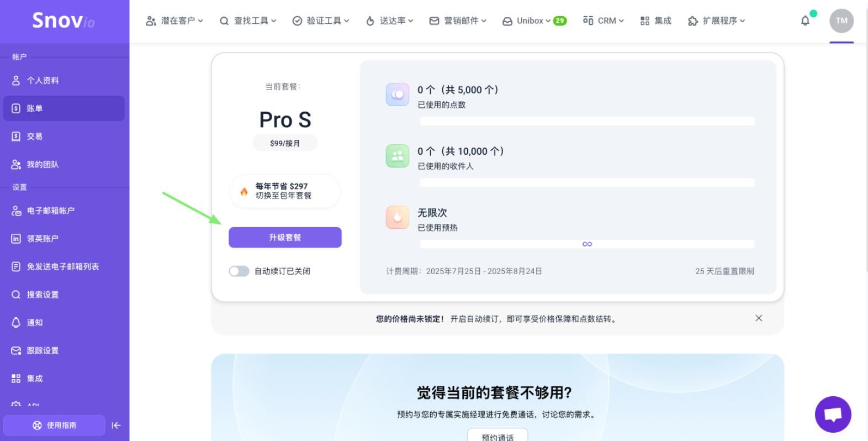
Task: Click the used credits coin icon
Action: pos(397,95)
